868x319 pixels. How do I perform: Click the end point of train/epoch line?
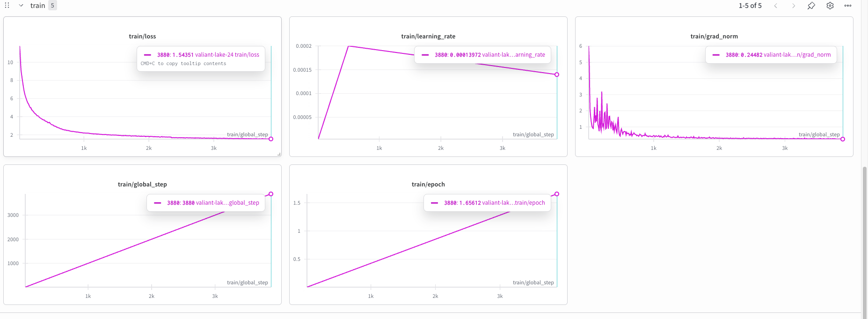(x=557, y=194)
